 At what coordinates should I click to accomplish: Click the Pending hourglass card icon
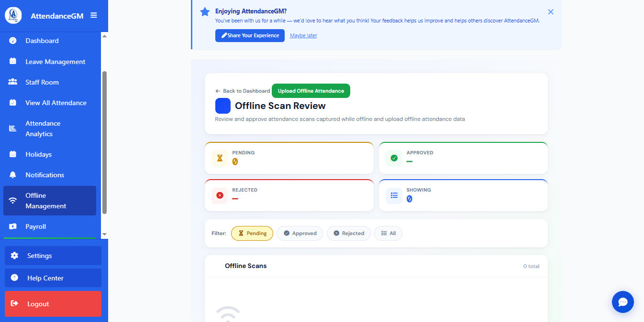[220, 158]
